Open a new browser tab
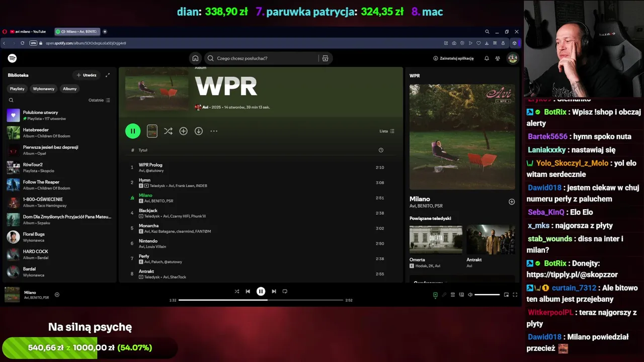Screen dimensions: 644x362 pyautogui.click(x=105, y=32)
